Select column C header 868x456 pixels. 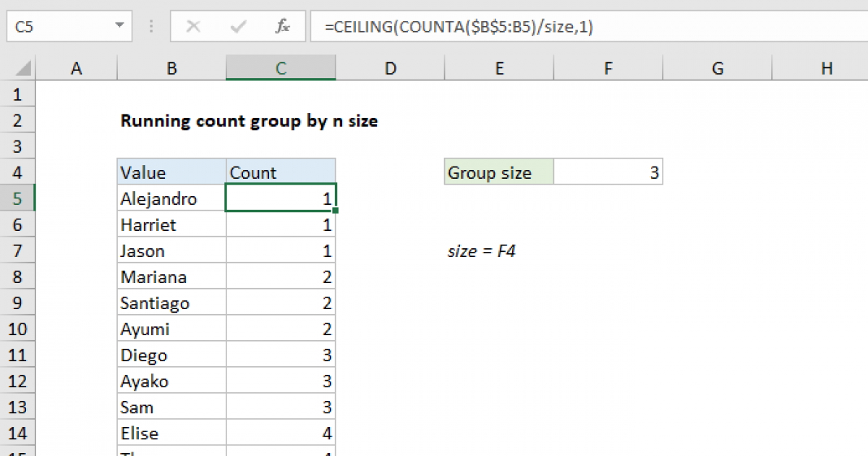[x=281, y=67]
